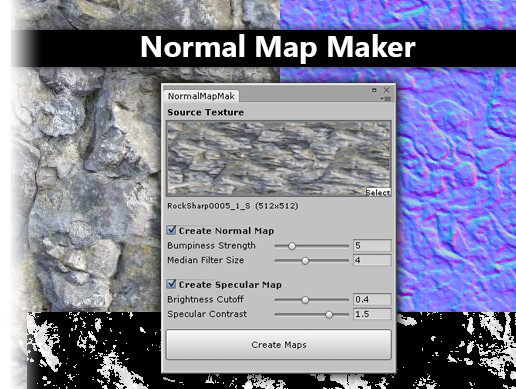Click the Select button on the texture preview
The image size is (516, 389).
click(378, 192)
